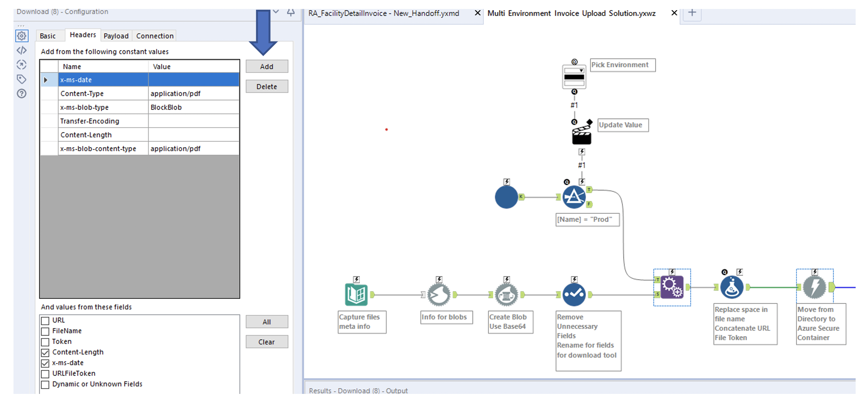Select the Append Fields gear tool
The width and height of the screenshot is (868, 404).
pyautogui.click(x=672, y=287)
